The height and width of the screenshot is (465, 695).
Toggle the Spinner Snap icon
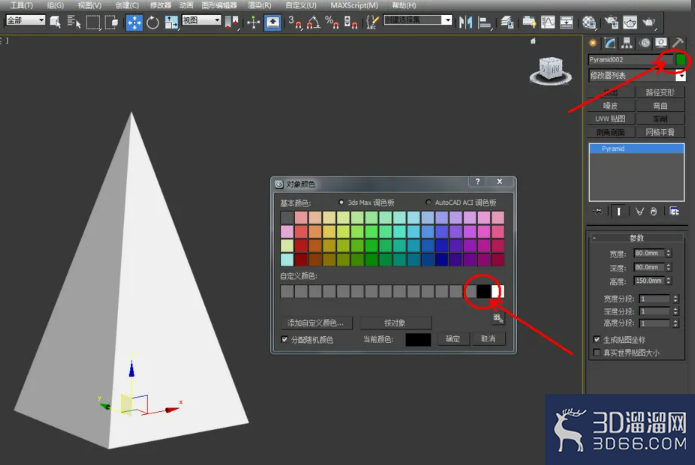(x=351, y=22)
